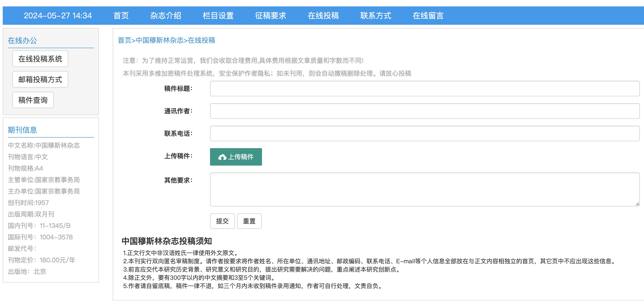Open 栏目设置 menu item
The image size is (644, 305).
coord(218,16)
